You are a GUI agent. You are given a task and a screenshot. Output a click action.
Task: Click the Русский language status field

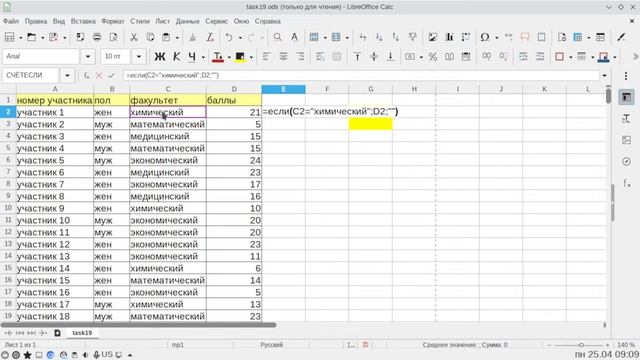click(271, 345)
